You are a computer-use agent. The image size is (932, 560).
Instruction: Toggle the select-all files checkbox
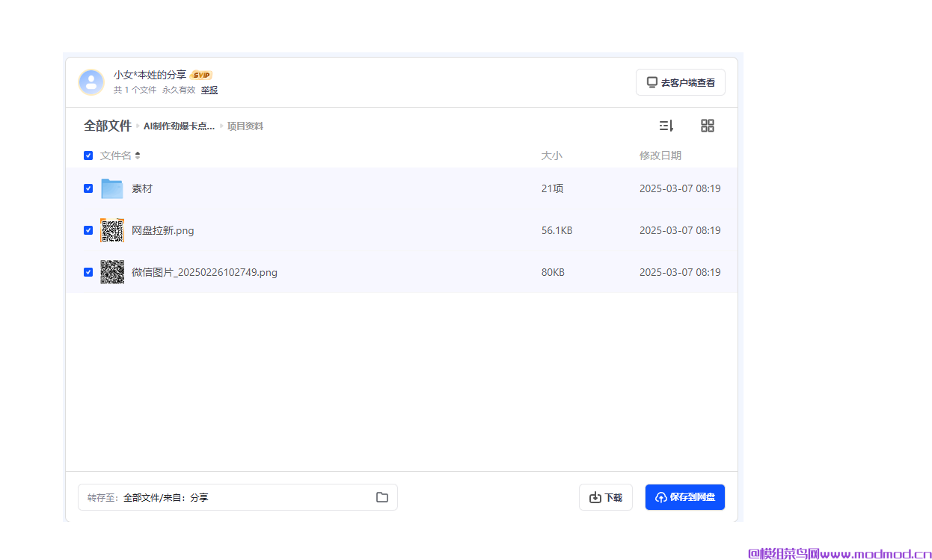88,156
